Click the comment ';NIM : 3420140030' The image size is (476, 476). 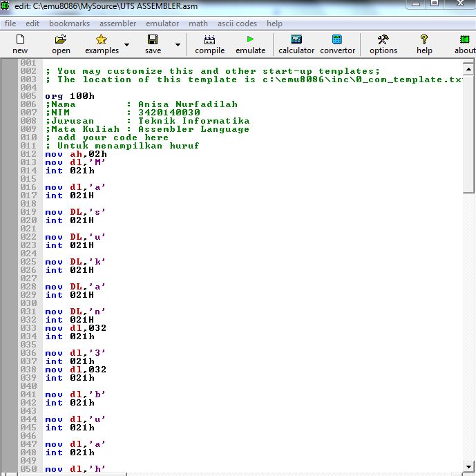pyautogui.click(x=123, y=113)
